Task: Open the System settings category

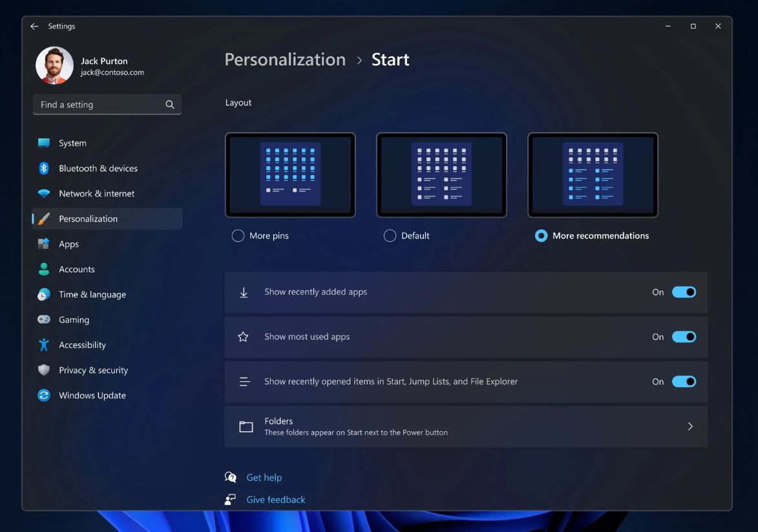Action: [x=72, y=143]
